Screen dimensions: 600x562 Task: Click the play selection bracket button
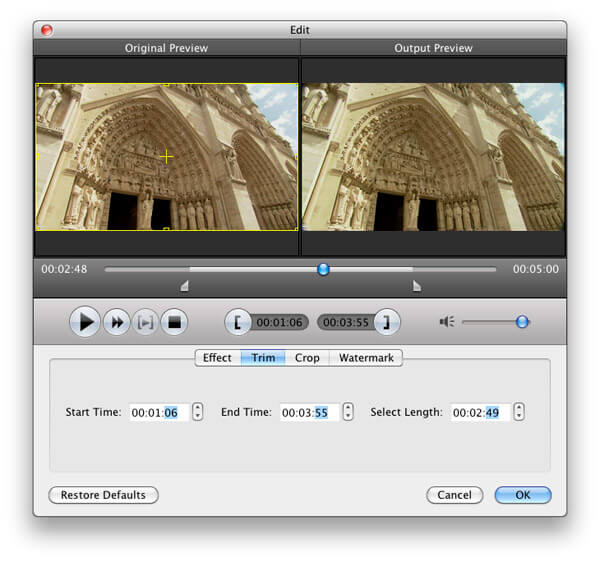pyautogui.click(x=145, y=322)
